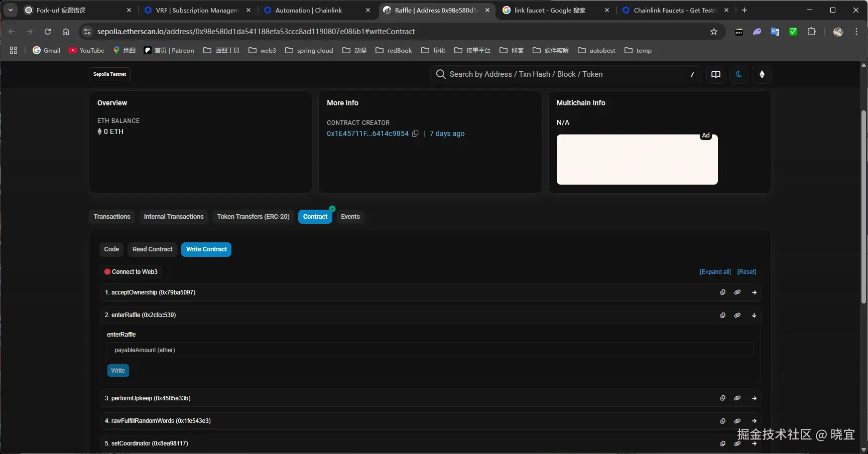Select the Write Contract sub-tab
Screen dimensions: 868x454
coord(206,249)
